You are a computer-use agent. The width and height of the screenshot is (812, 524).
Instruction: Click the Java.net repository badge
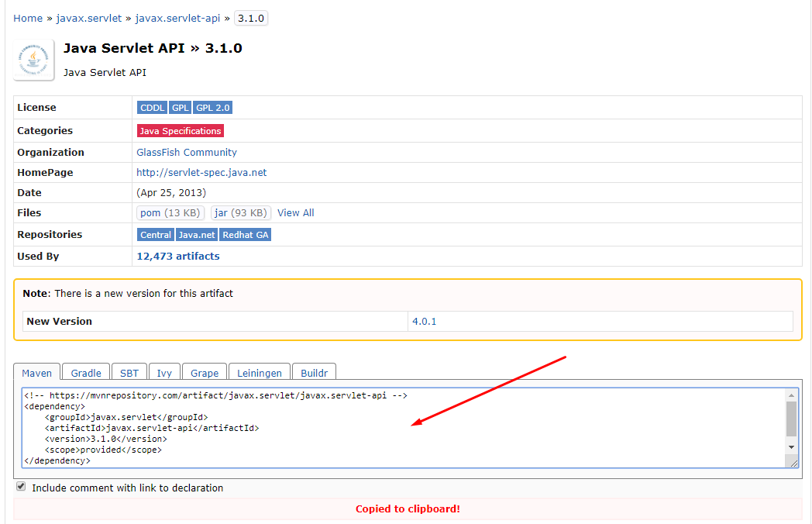click(x=196, y=234)
